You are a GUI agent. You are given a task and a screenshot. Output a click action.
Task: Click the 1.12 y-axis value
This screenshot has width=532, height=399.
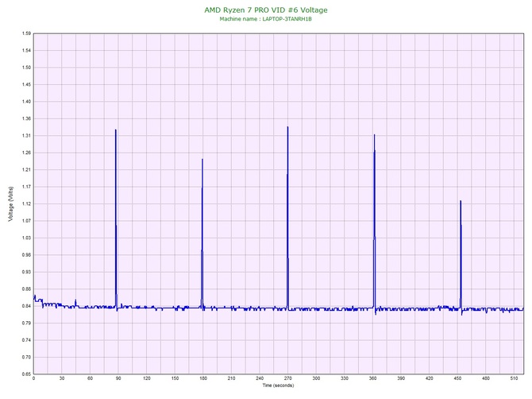[x=26, y=203]
